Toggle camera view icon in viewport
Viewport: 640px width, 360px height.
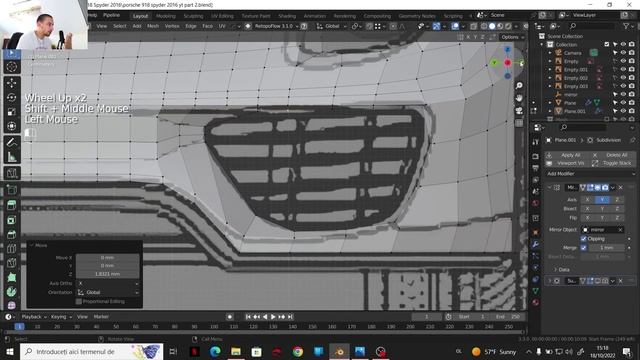519,111
